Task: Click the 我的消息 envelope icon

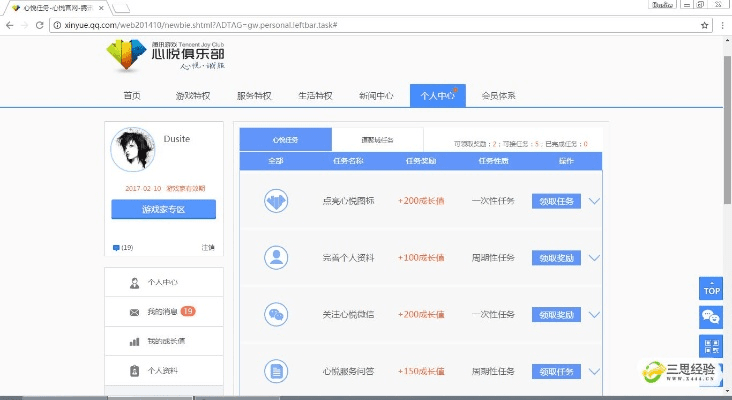Action: click(x=134, y=312)
